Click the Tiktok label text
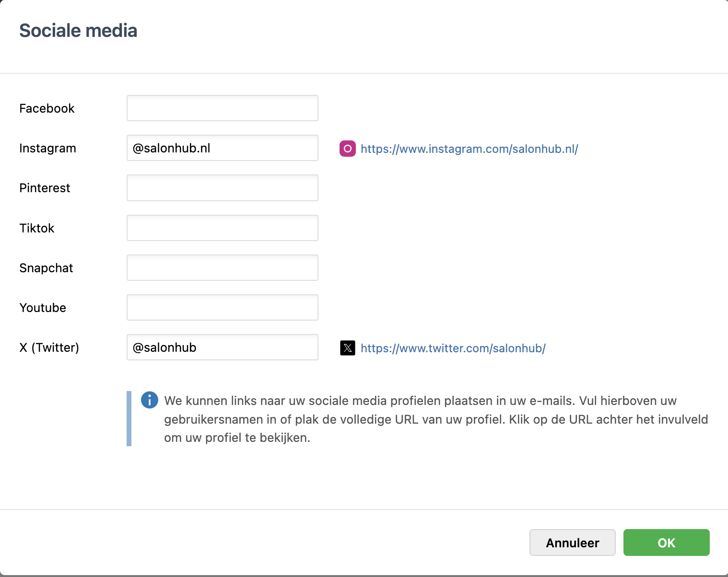 coord(37,228)
